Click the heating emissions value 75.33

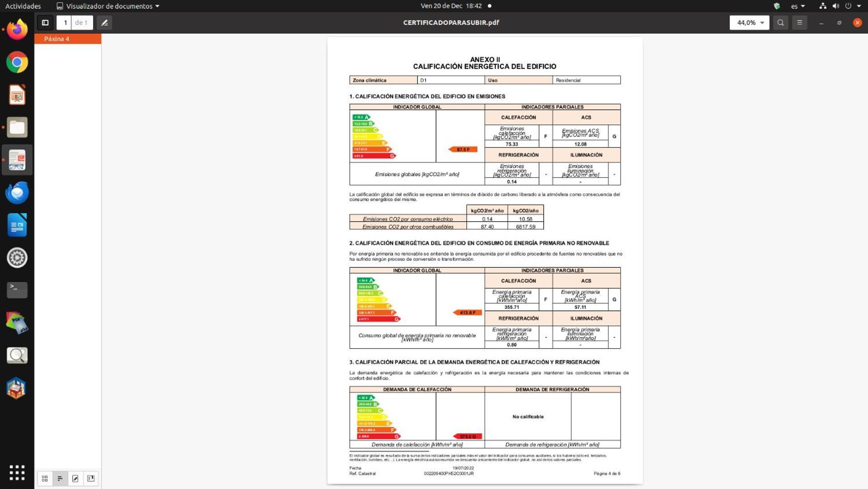point(512,144)
